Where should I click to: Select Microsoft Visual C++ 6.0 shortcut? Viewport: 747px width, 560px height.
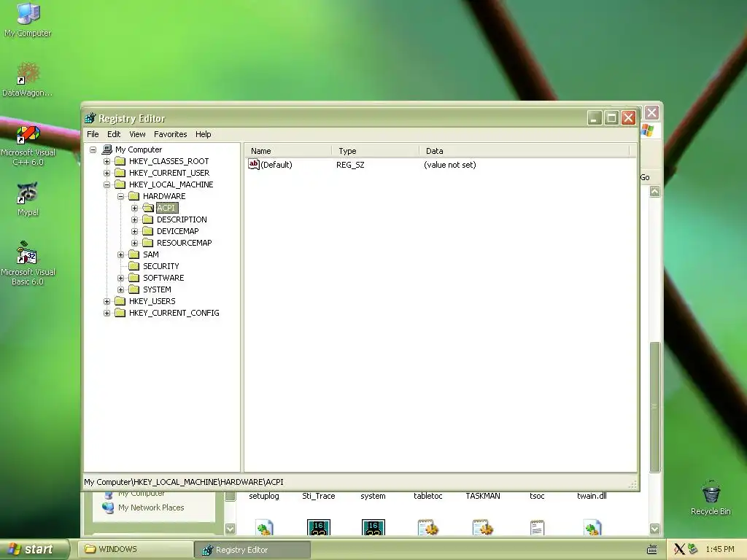28,146
